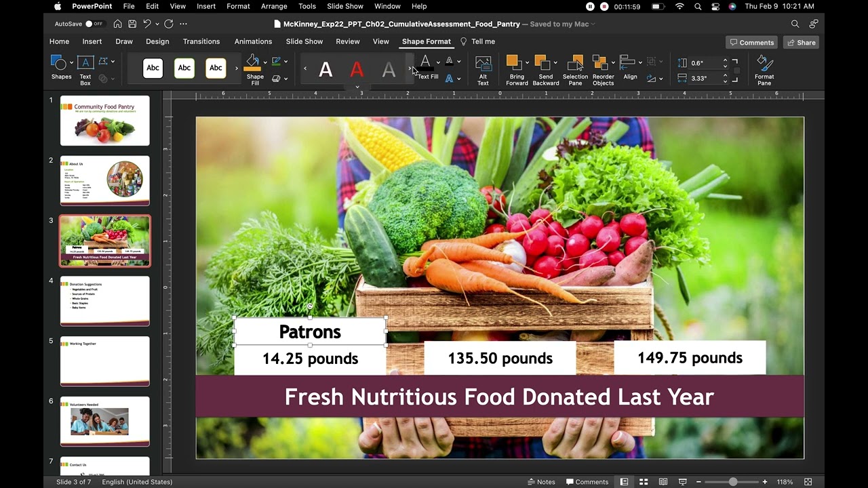Viewport: 868px width, 488px height.
Task: Toggle lock aspect ratio checkbox
Action: click(737, 70)
